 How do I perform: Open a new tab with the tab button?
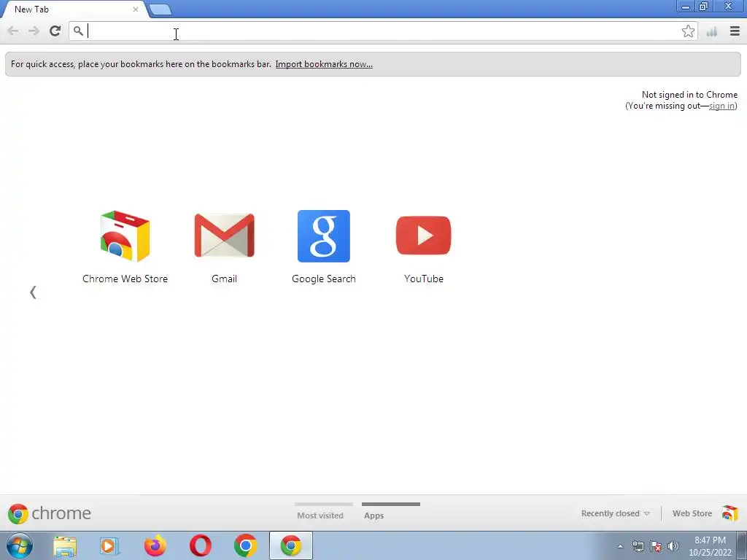point(160,9)
